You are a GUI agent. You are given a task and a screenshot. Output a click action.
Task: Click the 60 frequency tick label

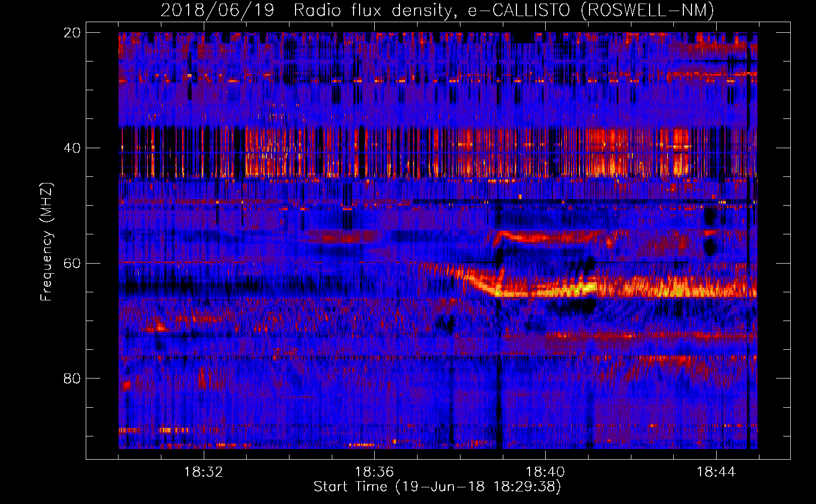[x=72, y=263]
